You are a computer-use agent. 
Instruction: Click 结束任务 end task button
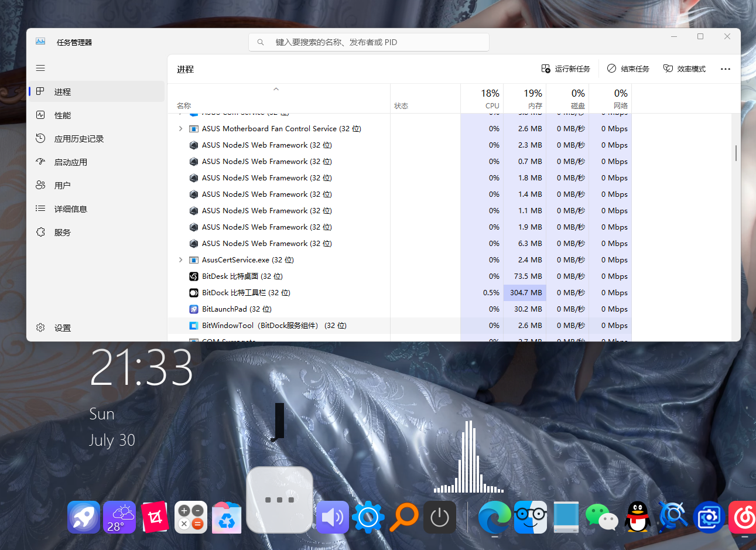[628, 69]
